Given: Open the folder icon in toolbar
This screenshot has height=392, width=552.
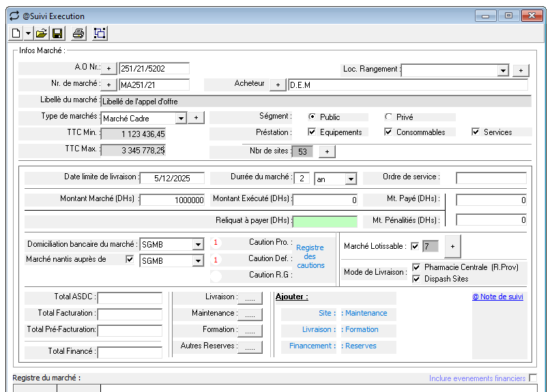Looking at the screenshot, I should [x=42, y=33].
